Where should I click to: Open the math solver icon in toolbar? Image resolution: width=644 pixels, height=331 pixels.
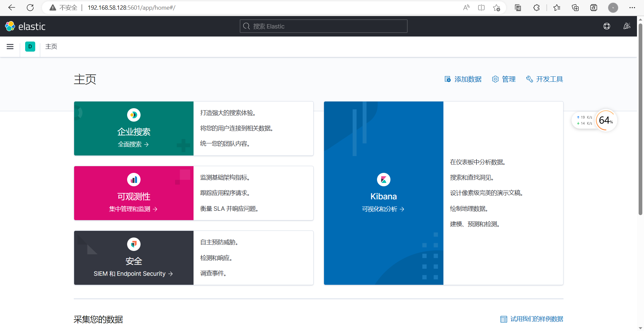point(594,8)
